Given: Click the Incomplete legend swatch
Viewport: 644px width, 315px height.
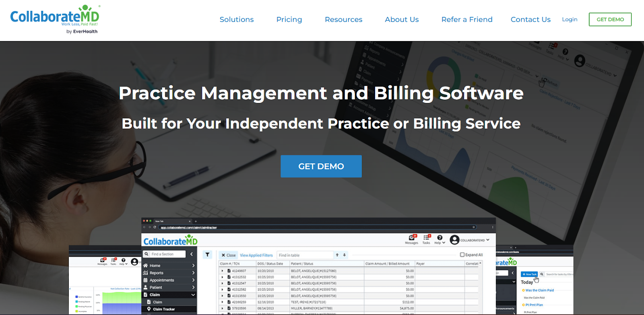Looking at the screenshot, I should 76,311.
